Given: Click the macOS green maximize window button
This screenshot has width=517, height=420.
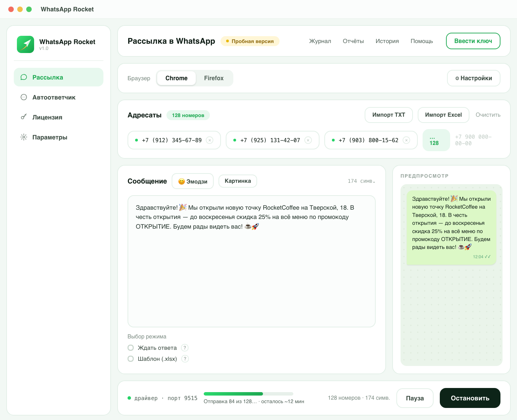Looking at the screenshot, I should point(29,9).
